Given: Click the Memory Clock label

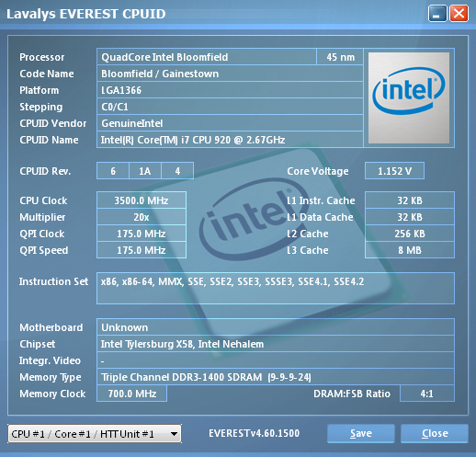Looking at the screenshot, I should pyautogui.click(x=52, y=394).
